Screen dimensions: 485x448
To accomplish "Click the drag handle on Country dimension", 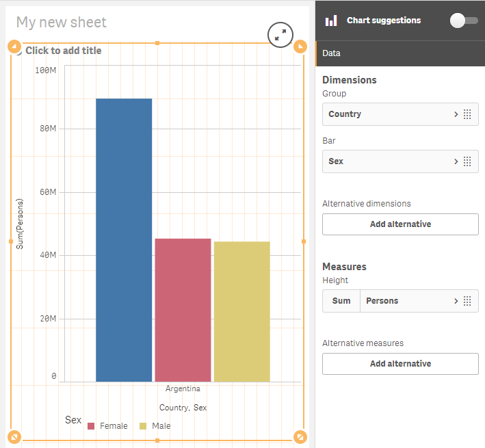I will tap(468, 114).
